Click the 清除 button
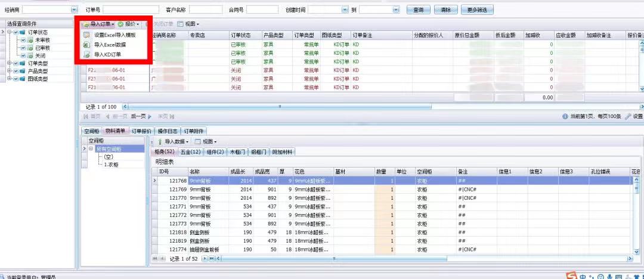Viewport: 644px width, 279px height. pyautogui.click(x=445, y=10)
